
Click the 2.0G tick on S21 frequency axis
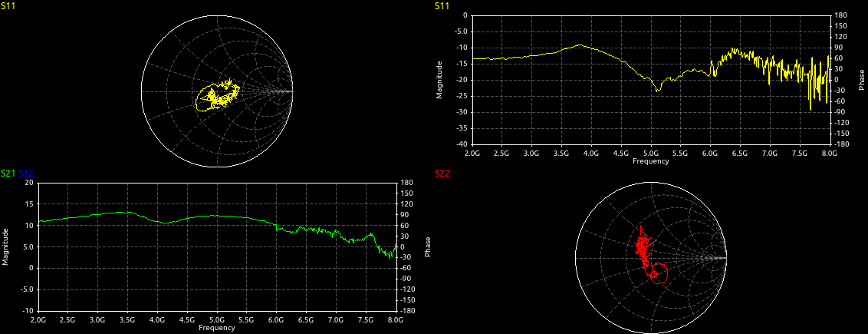click(38, 320)
